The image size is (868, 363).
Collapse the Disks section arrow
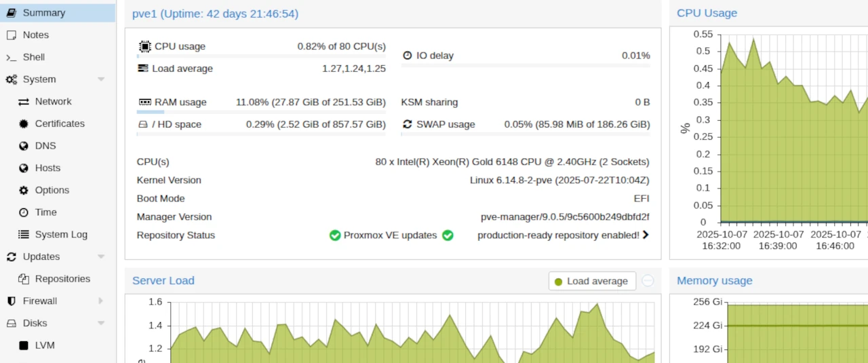(x=101, y=324)
